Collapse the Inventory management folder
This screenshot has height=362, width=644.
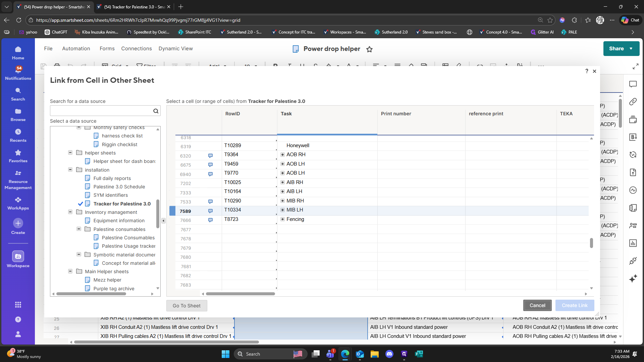pyautogui.click(x=70, y=212)
